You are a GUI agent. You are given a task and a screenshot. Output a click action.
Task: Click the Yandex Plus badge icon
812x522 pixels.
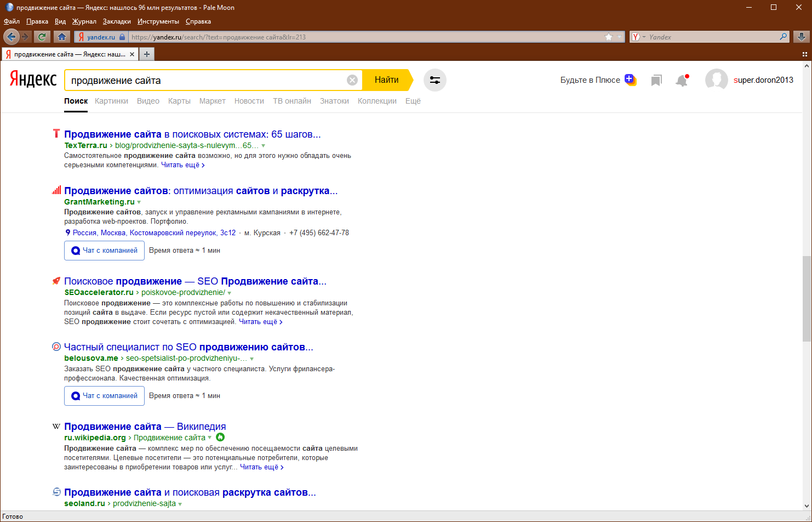point(630,80)
